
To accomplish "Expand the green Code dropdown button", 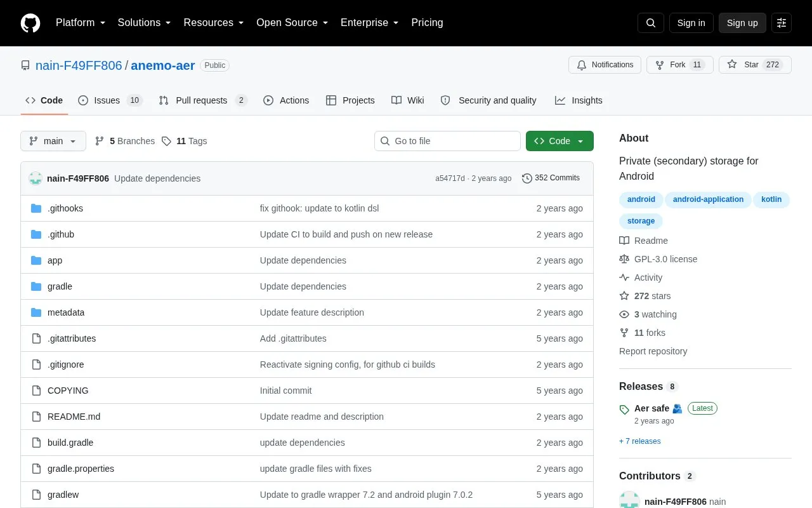I will [x=560, y=141].
